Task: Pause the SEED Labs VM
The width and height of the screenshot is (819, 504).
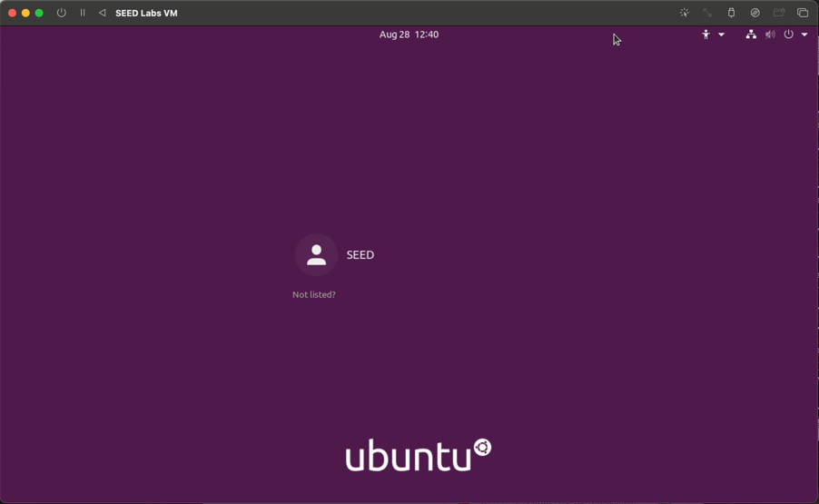Action: (83, 13)
